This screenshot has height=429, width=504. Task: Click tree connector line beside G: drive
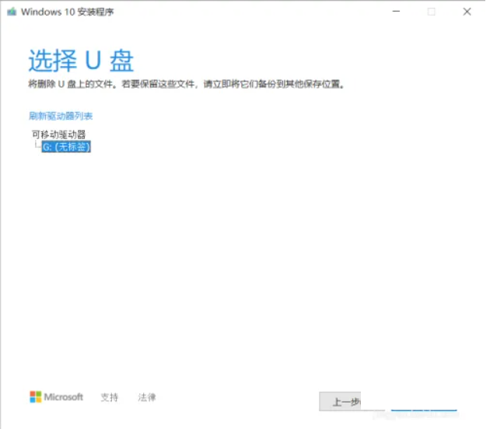pyautogui.click(x=37, y=145)
